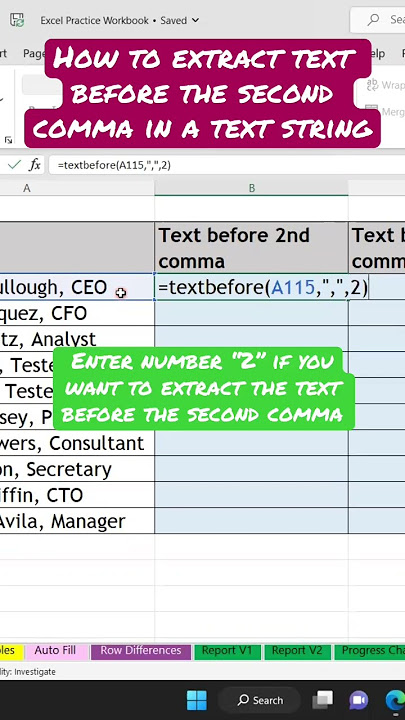Click the Text before 2nd comma header cell
The image size is (405, 720).
tap(251, 248)
